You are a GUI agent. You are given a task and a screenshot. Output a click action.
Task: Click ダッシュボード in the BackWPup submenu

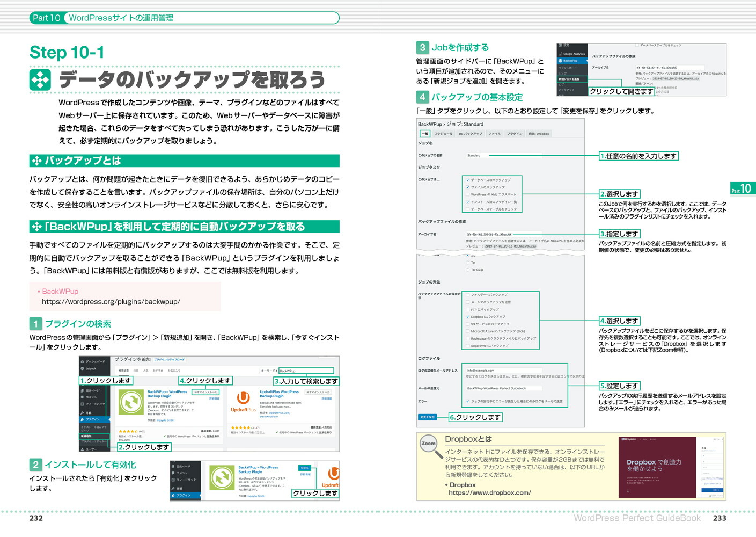pos(568,68)
